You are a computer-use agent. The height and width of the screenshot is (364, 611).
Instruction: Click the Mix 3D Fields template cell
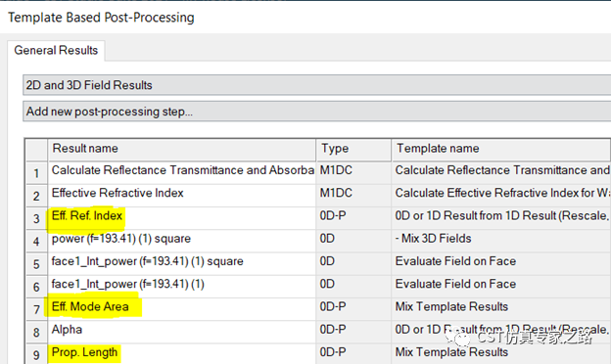click(x=434, y=238)
